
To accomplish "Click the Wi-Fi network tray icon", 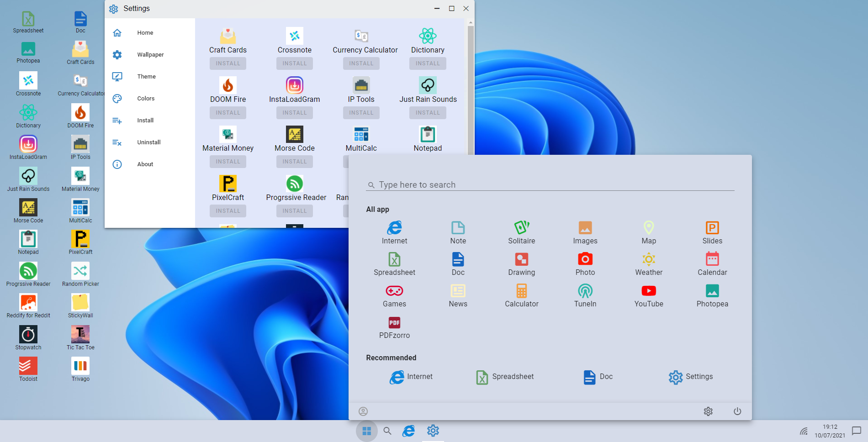I will [x=804, y=431].
